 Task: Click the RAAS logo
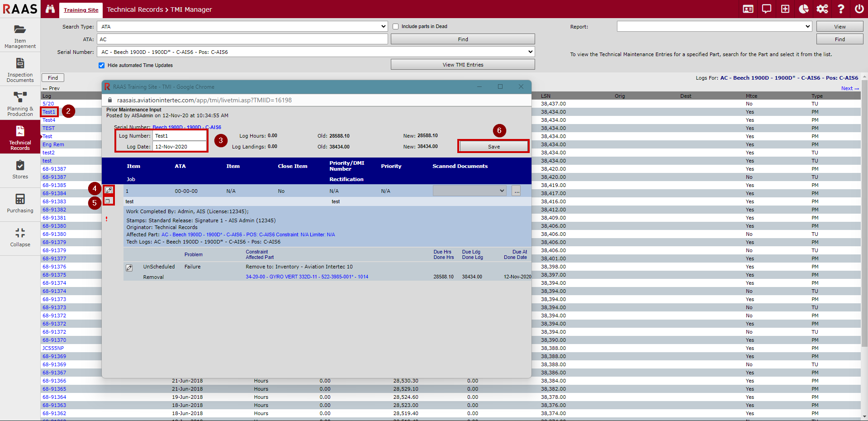pos(20,9)
